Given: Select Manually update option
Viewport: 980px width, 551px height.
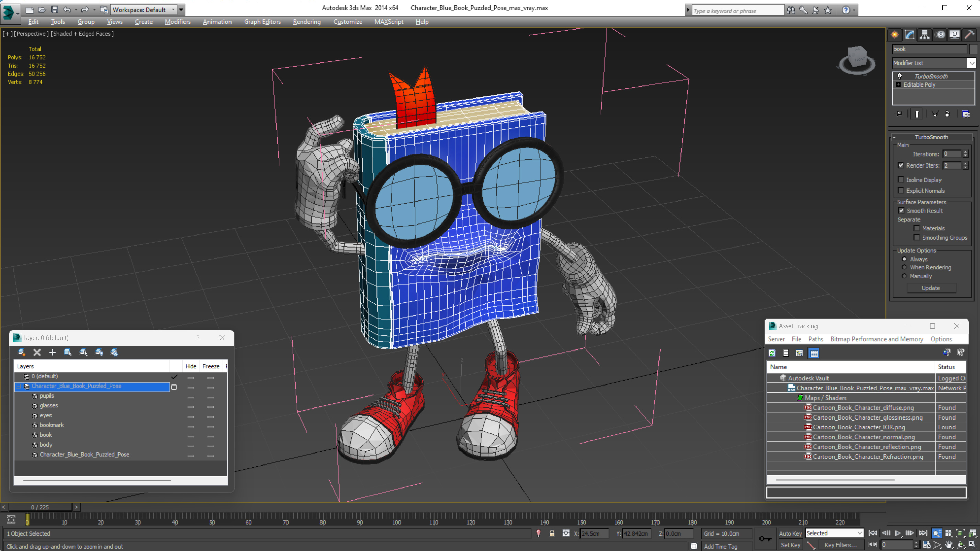Looking at the screenshot, I should point(904,276).
